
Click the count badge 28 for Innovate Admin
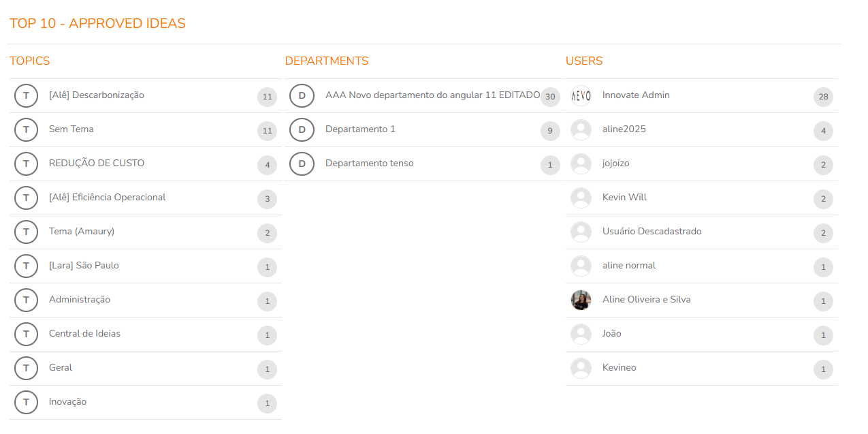pos(823,97)
